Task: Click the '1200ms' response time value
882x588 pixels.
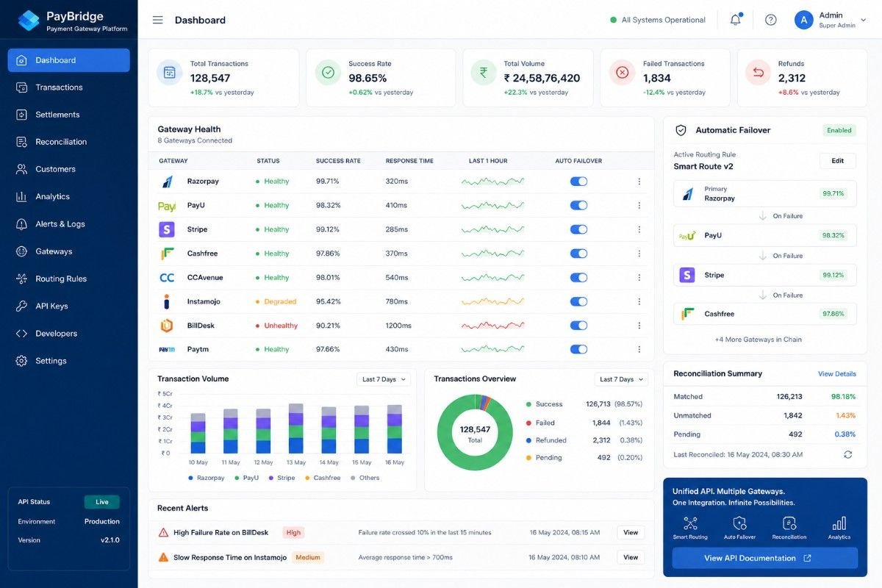Action: point(398,326)
